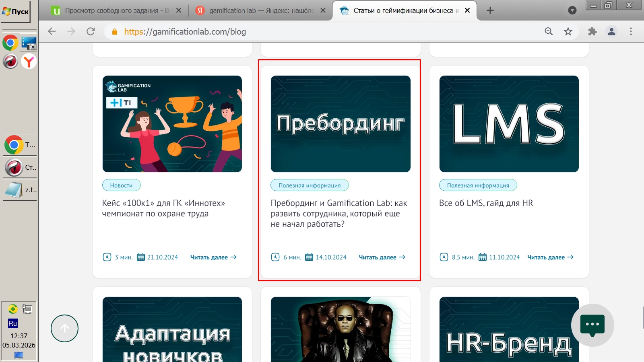Open the zoom magnifier icon in address bar
644x362 pixels.
549,31
